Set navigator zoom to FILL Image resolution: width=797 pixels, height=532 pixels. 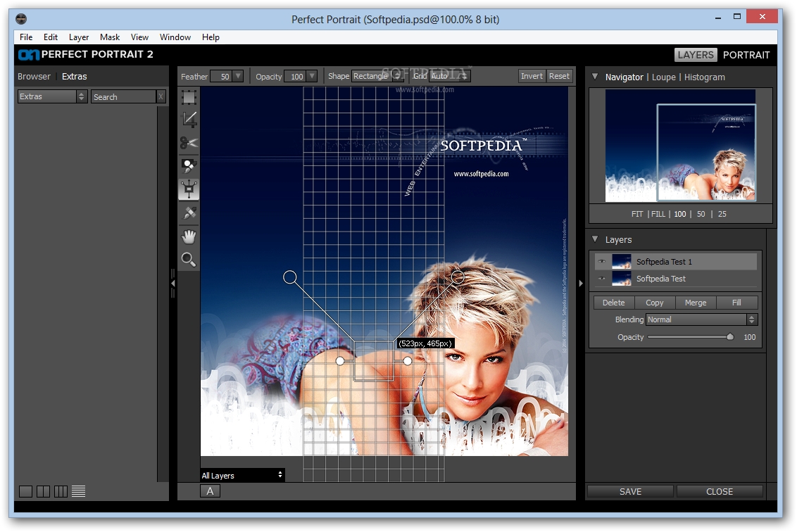[x=658, y=214]
